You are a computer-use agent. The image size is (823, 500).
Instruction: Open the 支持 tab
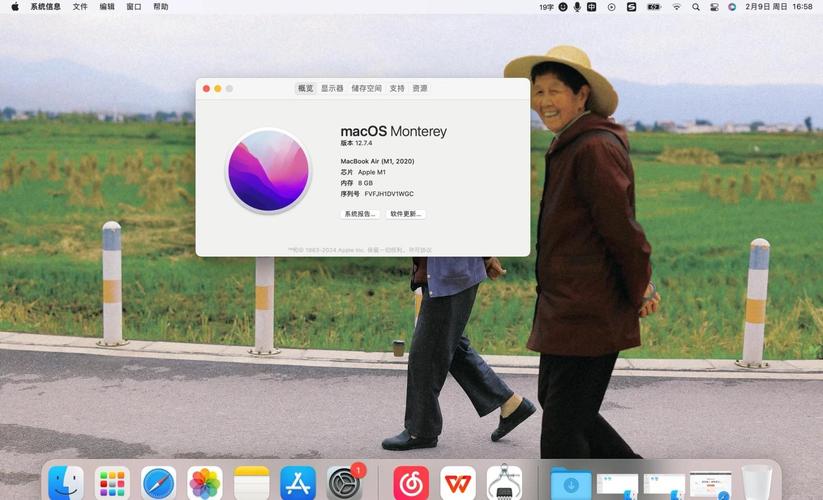tap(397, 88)
